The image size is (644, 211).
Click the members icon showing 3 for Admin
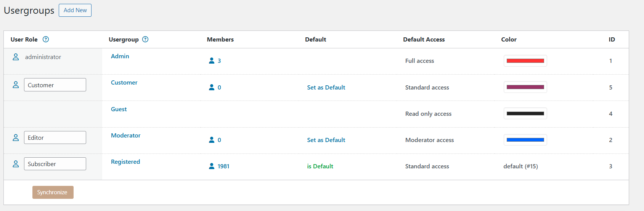212,61
